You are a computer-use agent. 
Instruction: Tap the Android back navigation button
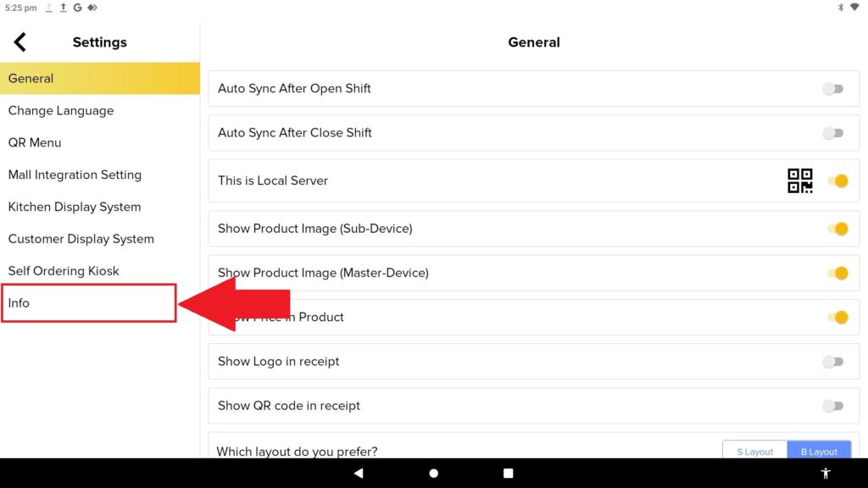point(359,473)
